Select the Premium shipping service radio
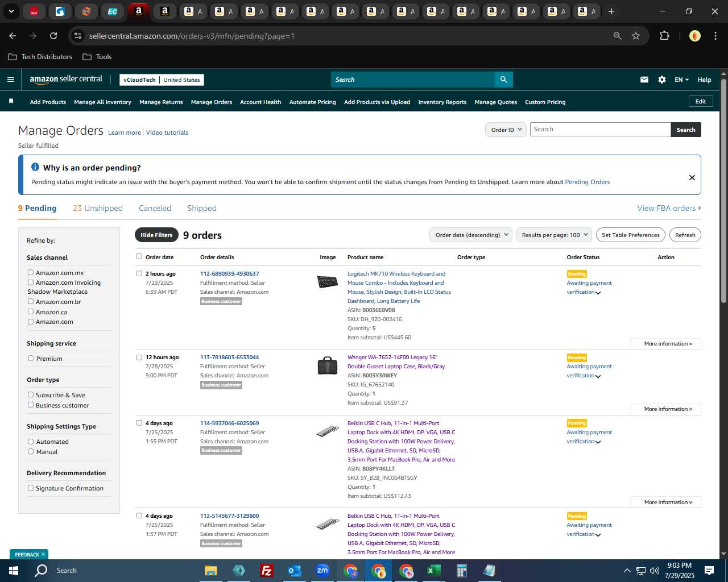Image resolution: width=728 pixels, height=582 pixels. [31, 358]
